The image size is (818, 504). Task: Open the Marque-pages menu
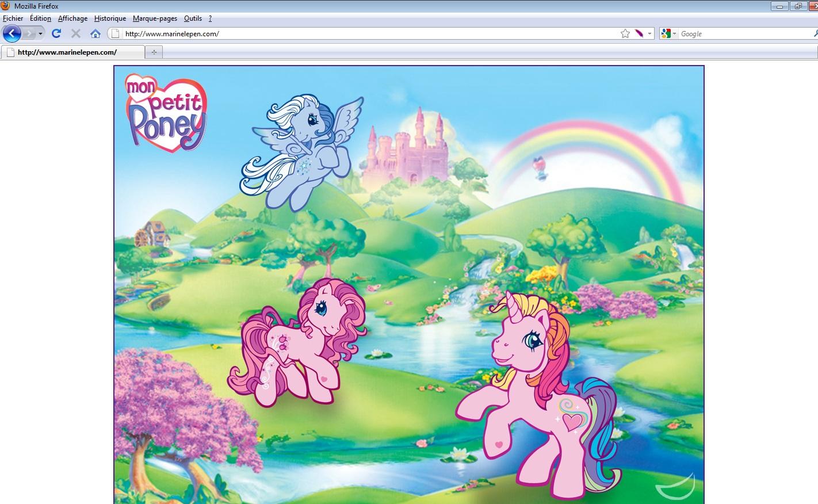pos(155,18)
